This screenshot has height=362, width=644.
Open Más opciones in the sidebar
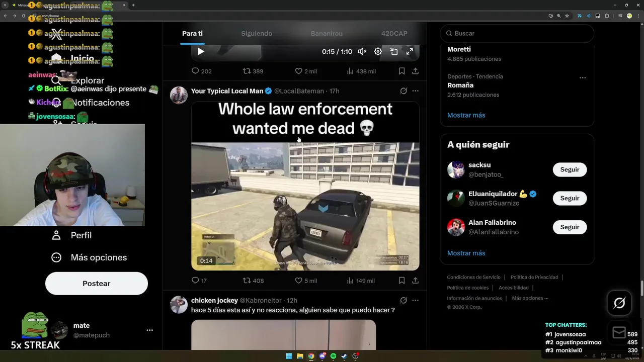point(89,257)
